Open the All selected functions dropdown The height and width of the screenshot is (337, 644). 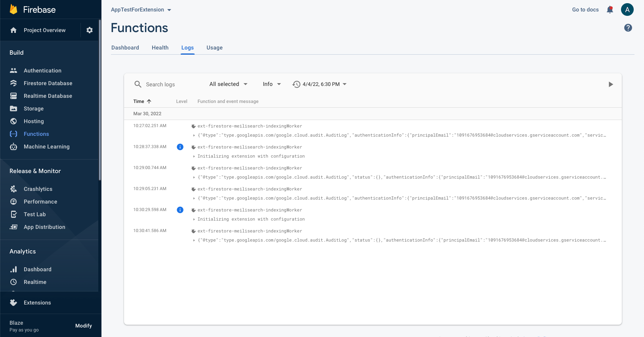228,84
